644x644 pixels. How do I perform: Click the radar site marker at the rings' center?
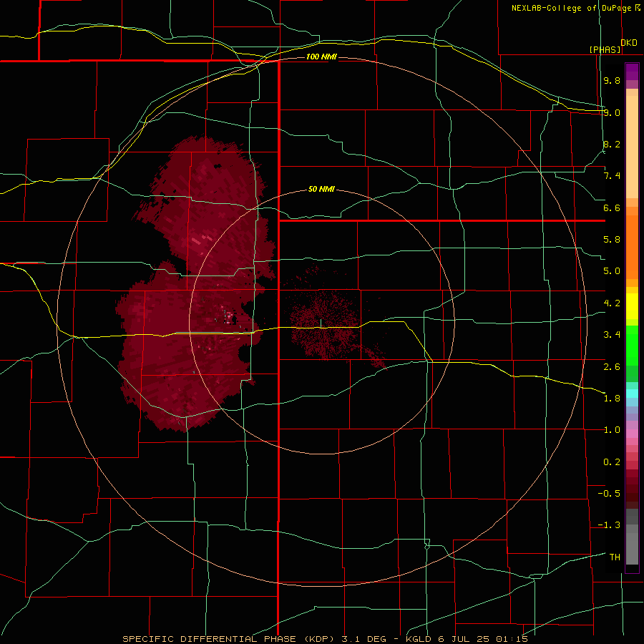321,323
